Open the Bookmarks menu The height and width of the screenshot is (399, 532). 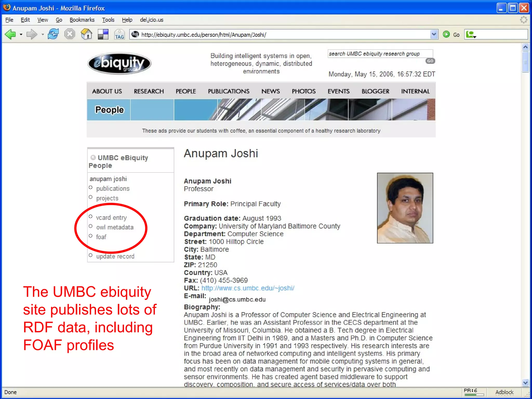pyautogui.click(x=82, y=20)
